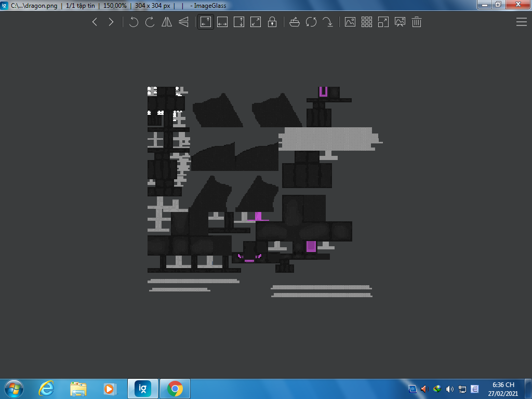
Task: Start the slideshow presentation
Action: 400,22
